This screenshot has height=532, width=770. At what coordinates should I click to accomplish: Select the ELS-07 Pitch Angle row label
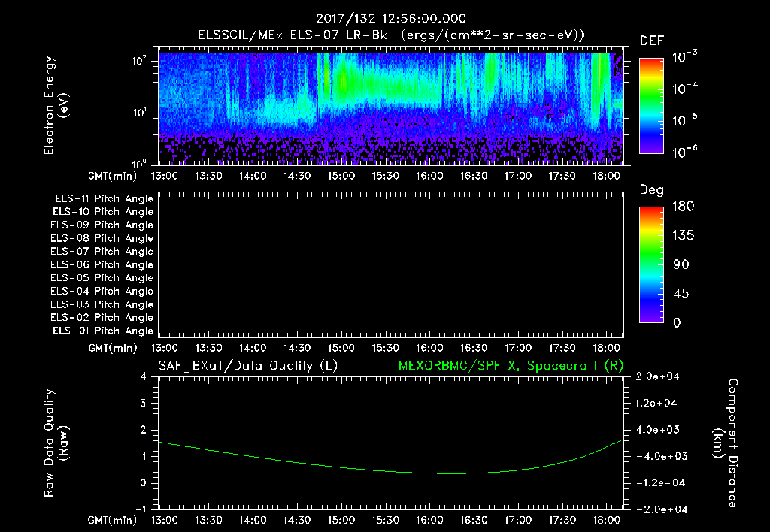102,251
